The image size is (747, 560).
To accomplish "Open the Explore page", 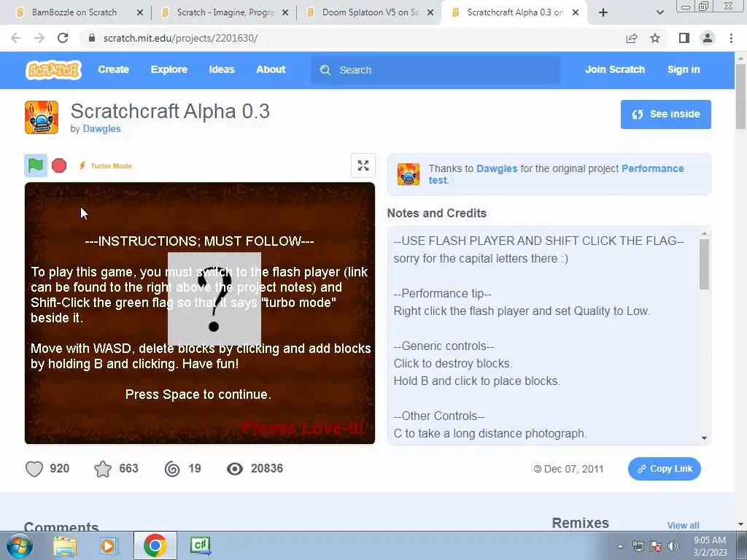I will click(x=169, y=69).
